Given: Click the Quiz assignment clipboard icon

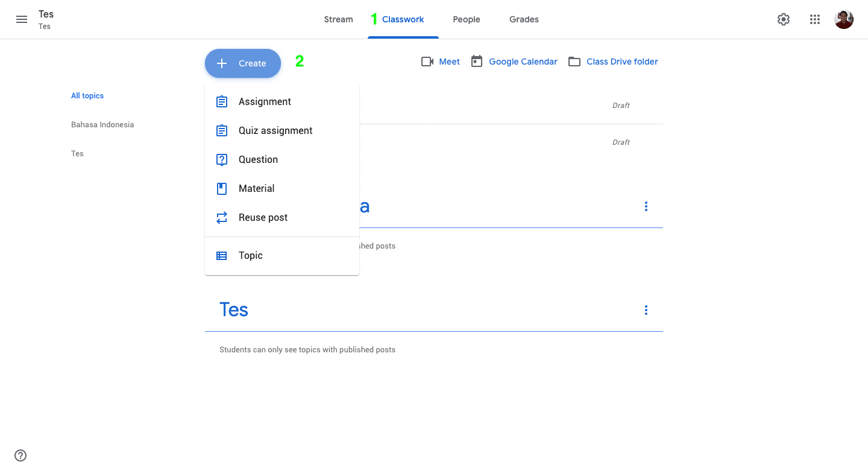Looking at the screenshot, I should click(222, 130).
